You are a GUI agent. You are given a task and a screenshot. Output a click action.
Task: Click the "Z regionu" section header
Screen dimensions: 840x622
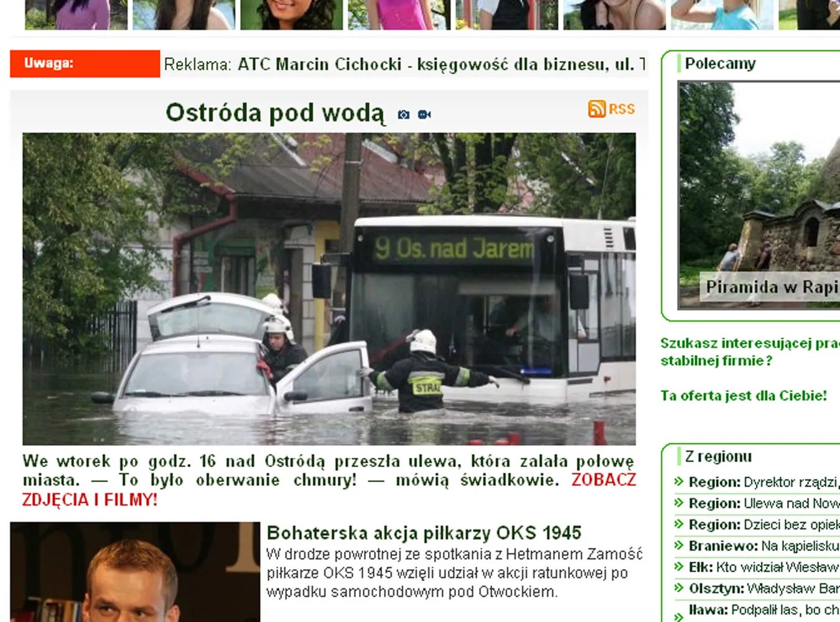(x=718, y=456)
